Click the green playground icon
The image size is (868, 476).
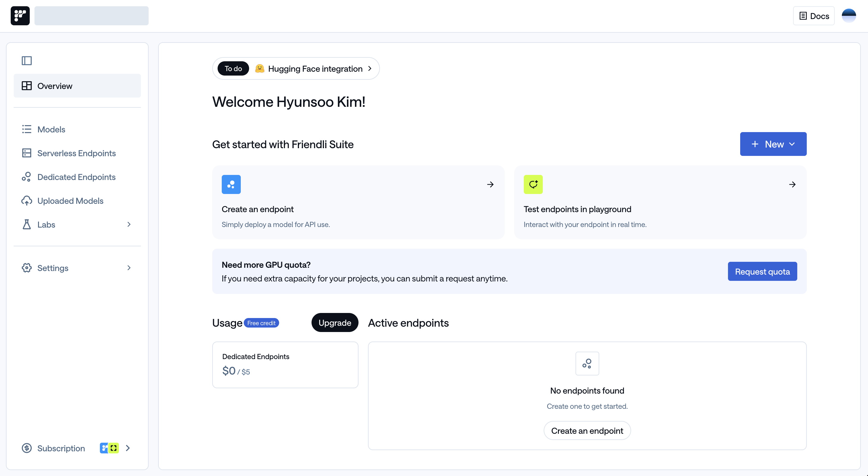click(533, 184)
